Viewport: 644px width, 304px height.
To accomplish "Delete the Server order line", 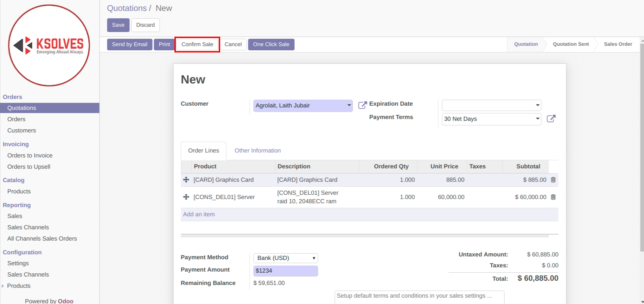I will (553, 197).
